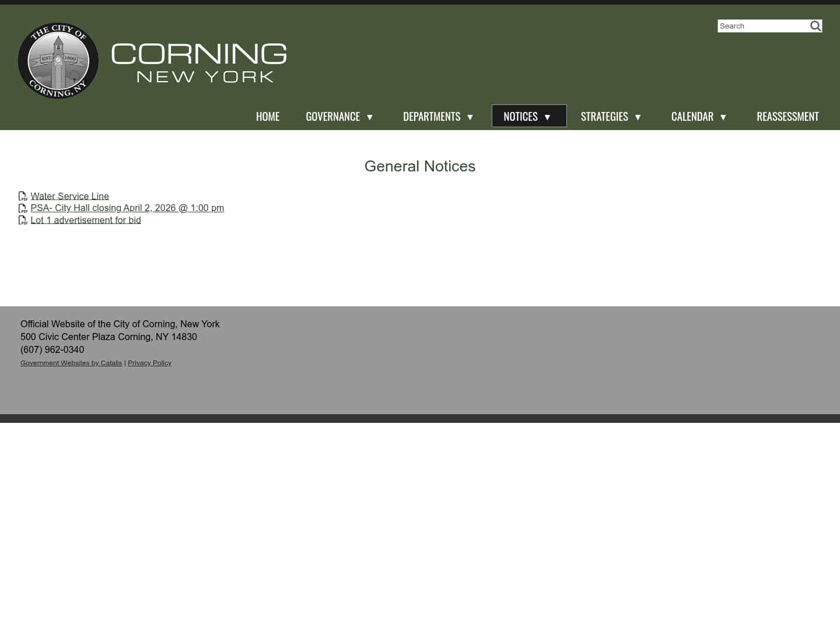The height and width of the screenshot is (630, 840).
Task: Select the HOME menu item
Action: point(268,116)
